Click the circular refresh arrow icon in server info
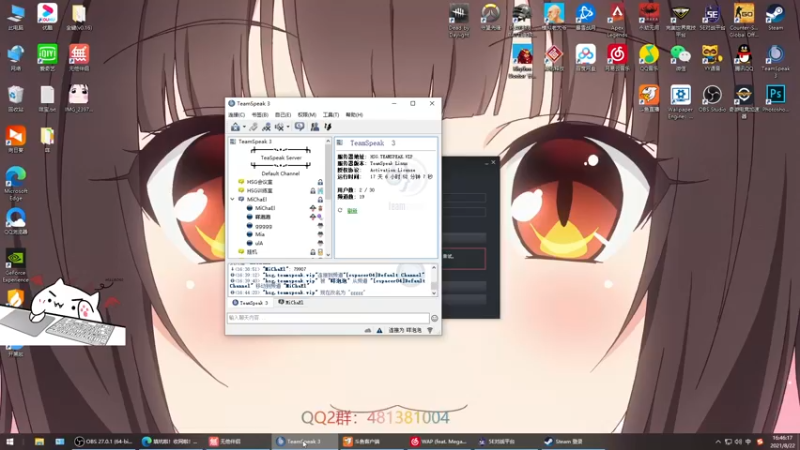Image resolution: width=800 pixels, height=450 pixels. 340,211
